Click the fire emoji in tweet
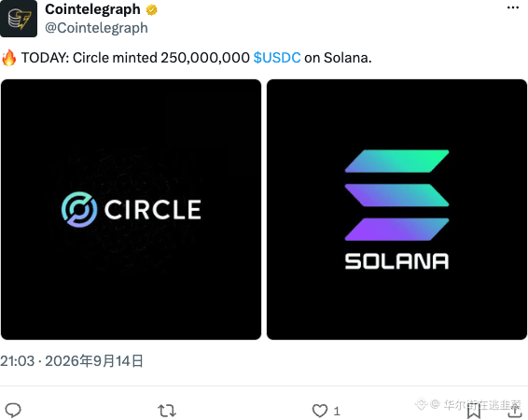The image size is (528, 420). tap(9, 58)
